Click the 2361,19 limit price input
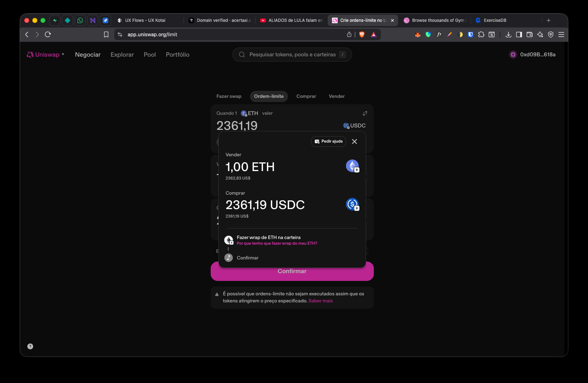This screenshot has width=588, height=383. click(237, 126)
